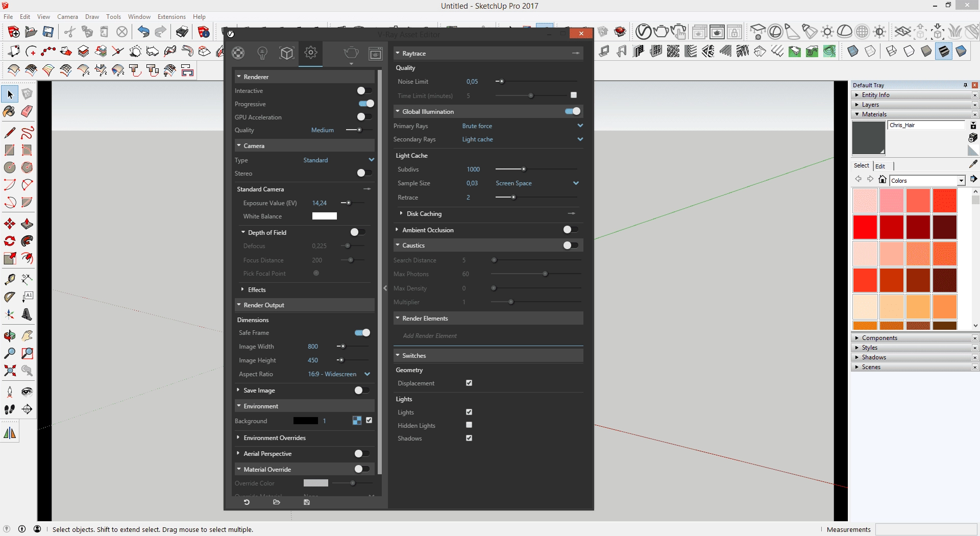Open the Extensions menu
The height and width of the screenshot is (536, 980).
click(x=171, y=16)
